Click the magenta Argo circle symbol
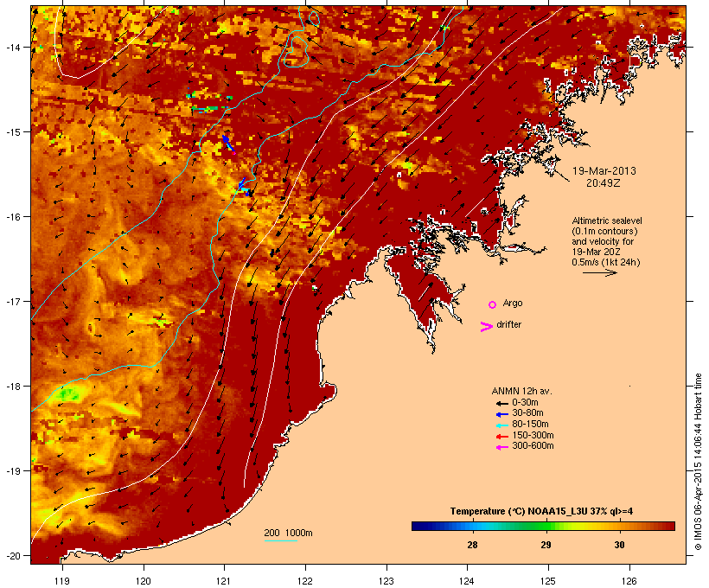The height and width of the screenshot is (588, 709). [x=493, y=305]
